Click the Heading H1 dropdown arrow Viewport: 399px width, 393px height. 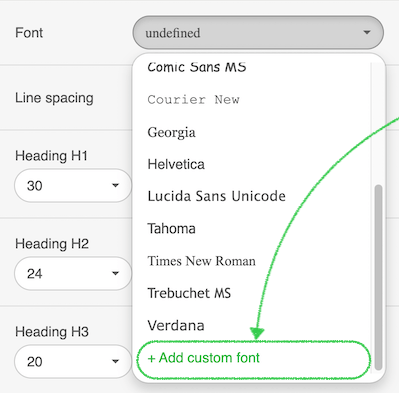115,185
